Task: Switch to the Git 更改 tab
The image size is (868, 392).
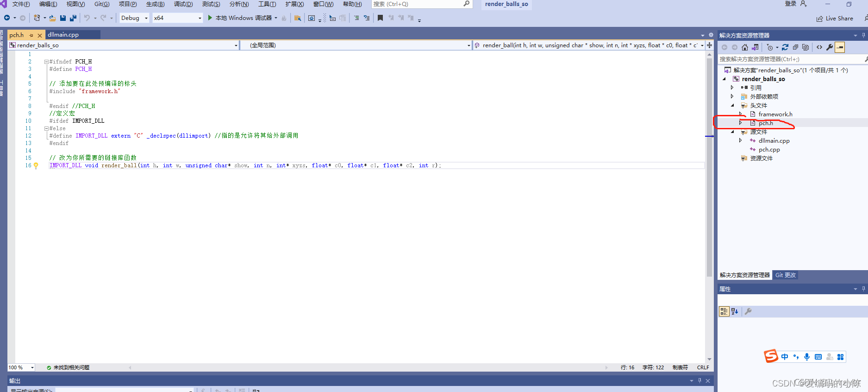Action: point(786,275)
